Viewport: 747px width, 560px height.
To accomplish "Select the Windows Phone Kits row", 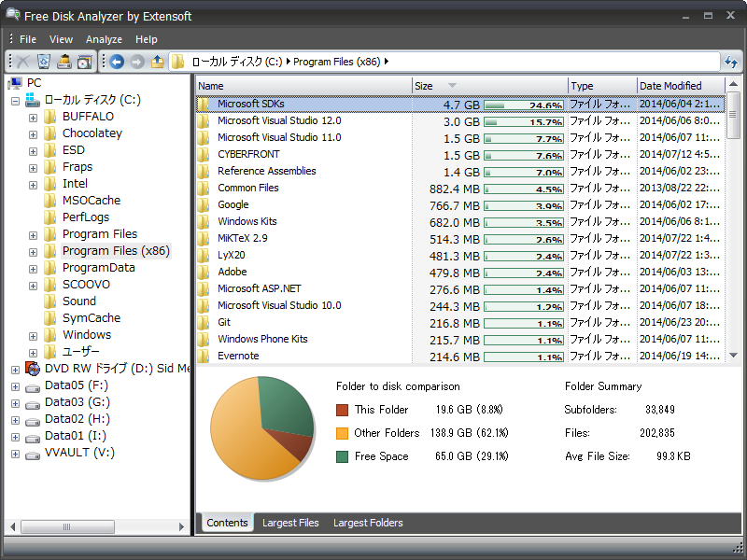I will tap(460, 339).
